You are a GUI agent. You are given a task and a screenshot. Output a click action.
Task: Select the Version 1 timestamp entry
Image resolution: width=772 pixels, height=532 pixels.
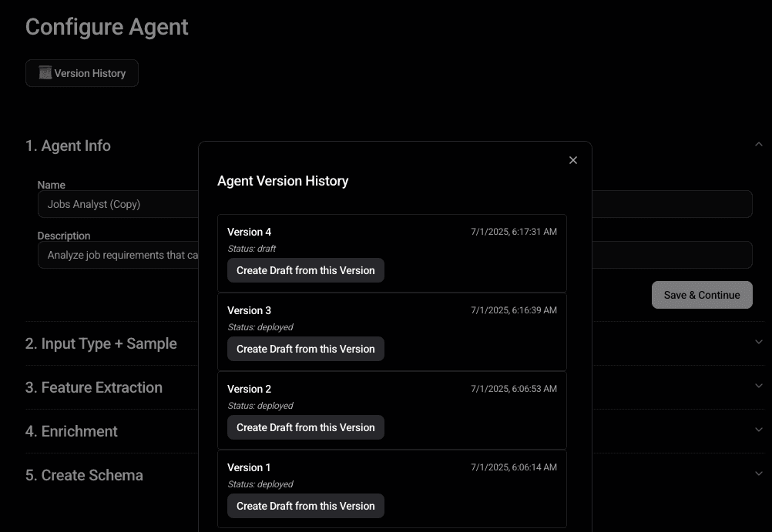pyautogui.click(x=512, y=467)
